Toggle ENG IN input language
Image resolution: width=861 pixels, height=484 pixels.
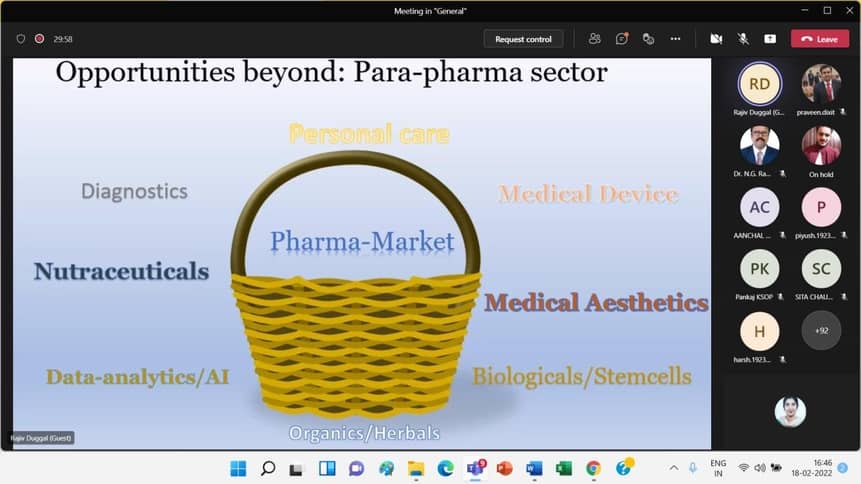click(718, 468)
